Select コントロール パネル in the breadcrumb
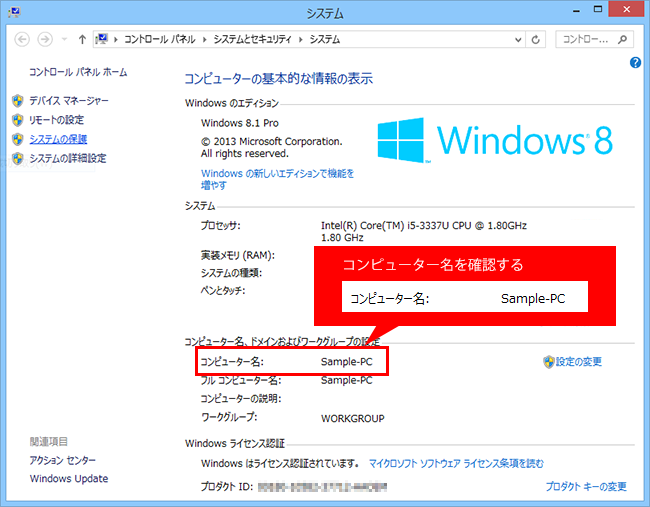 [x=160, y=39]
